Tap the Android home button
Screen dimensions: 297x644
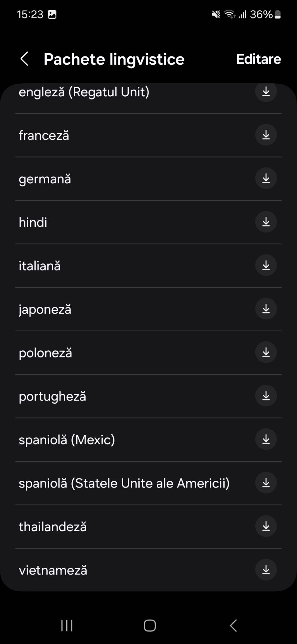pos(150,626)
